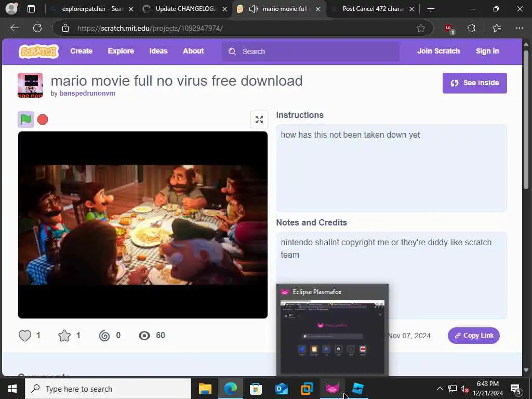Favorite this project with star icon
Viewport: 532px width, 399px height.
(x=64, y=336)
